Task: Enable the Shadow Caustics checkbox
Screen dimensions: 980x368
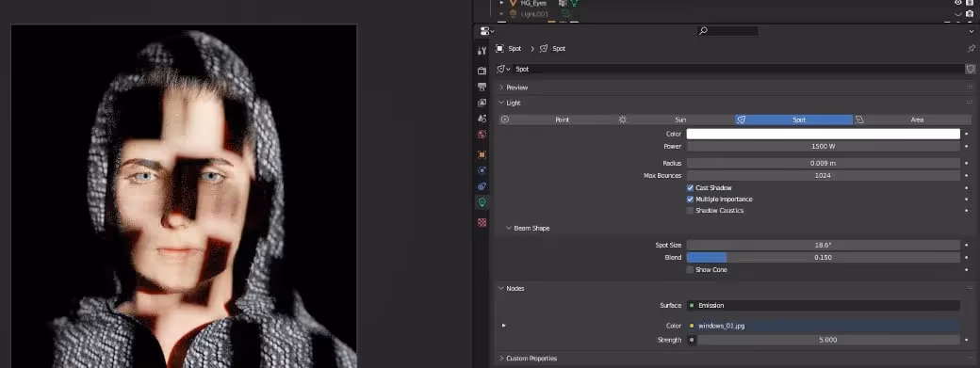Action: click(690, 211)
